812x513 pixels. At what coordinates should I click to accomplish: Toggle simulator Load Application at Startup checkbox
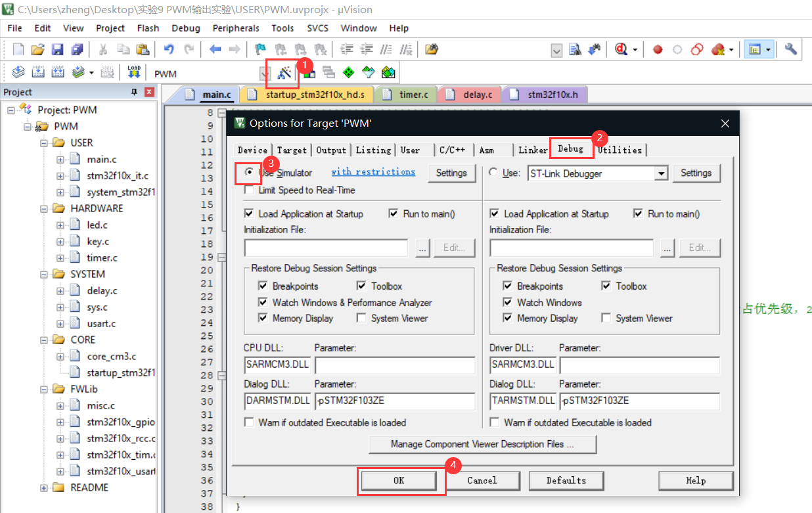pos(249,213)
